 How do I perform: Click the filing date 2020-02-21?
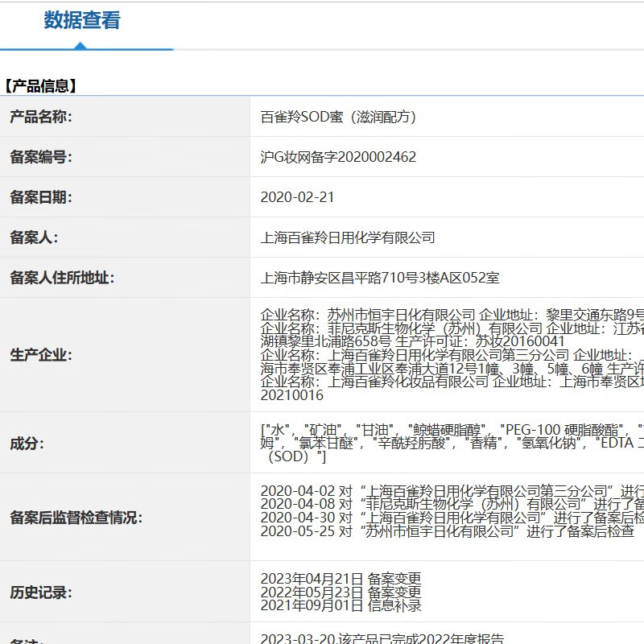click(x=297, y=197)
